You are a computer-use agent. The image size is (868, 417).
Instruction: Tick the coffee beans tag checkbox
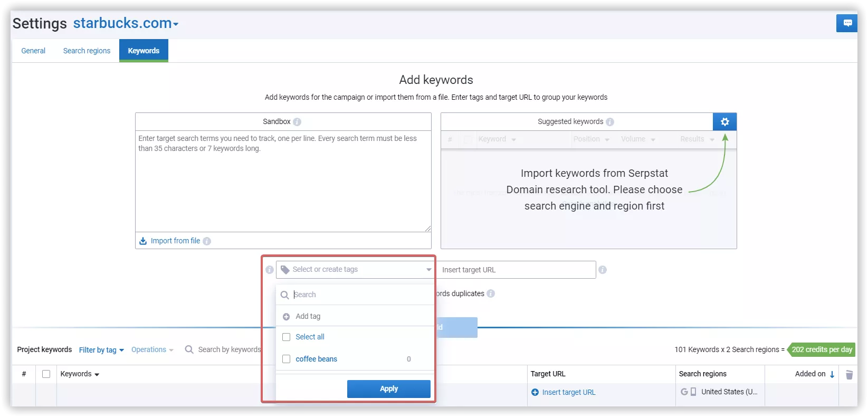click(x=287, y=359)
